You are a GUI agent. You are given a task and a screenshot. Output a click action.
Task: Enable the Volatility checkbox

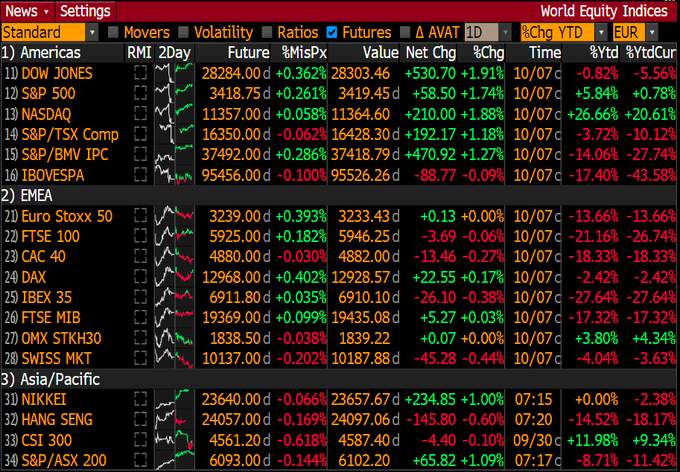[183, 33]
